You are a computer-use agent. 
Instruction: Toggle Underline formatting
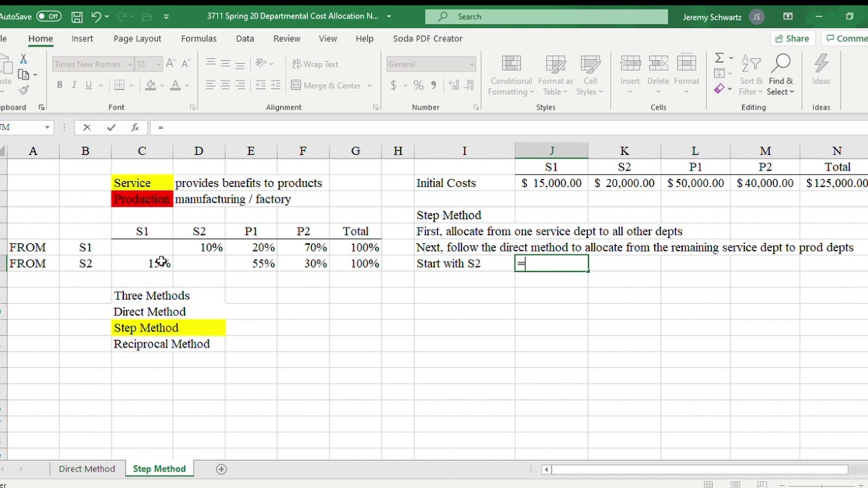pos(88,85)
